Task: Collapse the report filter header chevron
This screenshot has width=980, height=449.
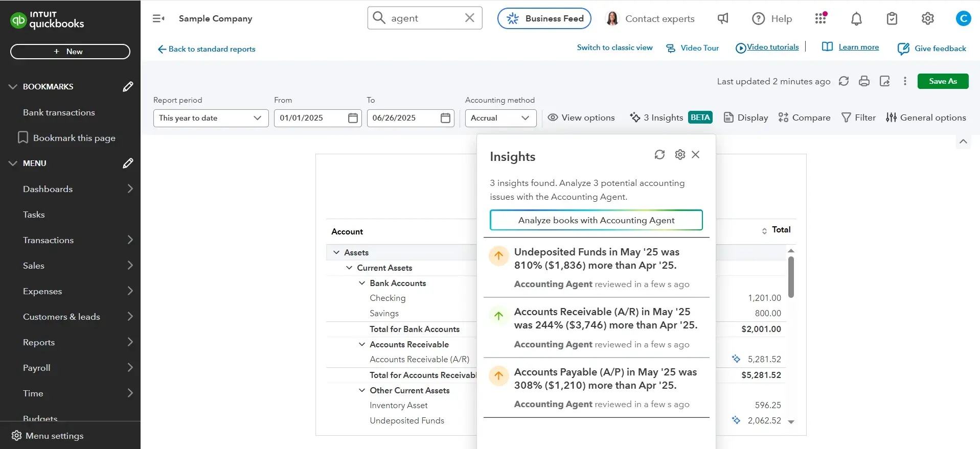Action: pyautogui.click(x=963, y=141)
